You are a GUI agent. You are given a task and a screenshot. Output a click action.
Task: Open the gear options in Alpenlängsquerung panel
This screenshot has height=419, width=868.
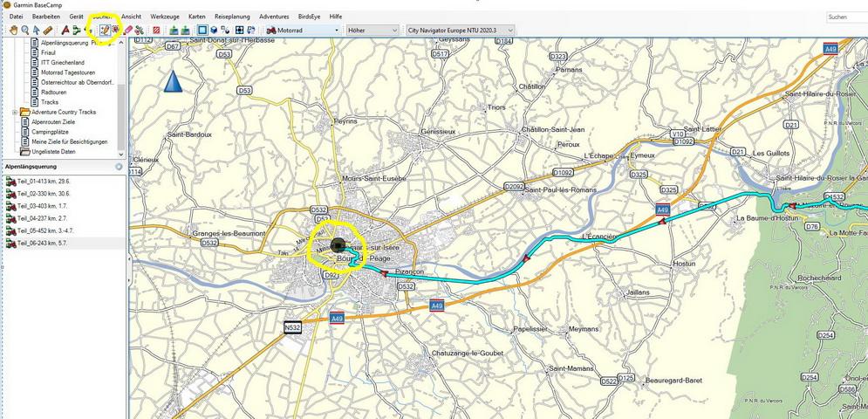pos(119,166)
